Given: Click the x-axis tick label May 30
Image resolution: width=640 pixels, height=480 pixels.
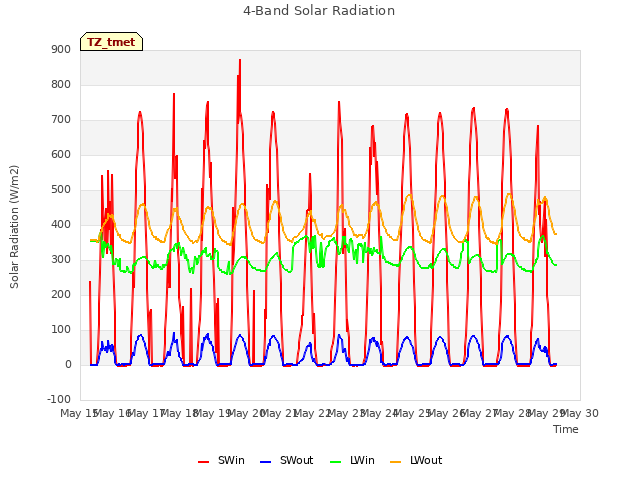Looking at the screenshot, I should coord(580,414).
